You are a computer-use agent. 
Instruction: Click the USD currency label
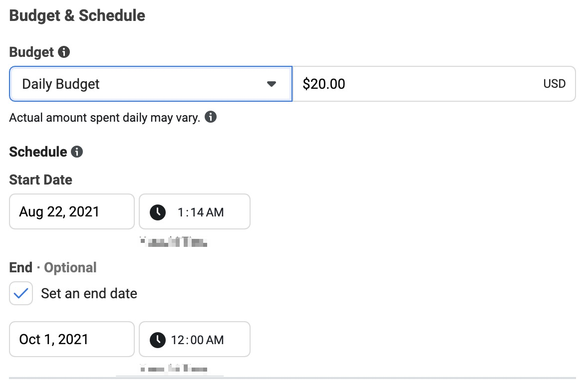point(554,84)
